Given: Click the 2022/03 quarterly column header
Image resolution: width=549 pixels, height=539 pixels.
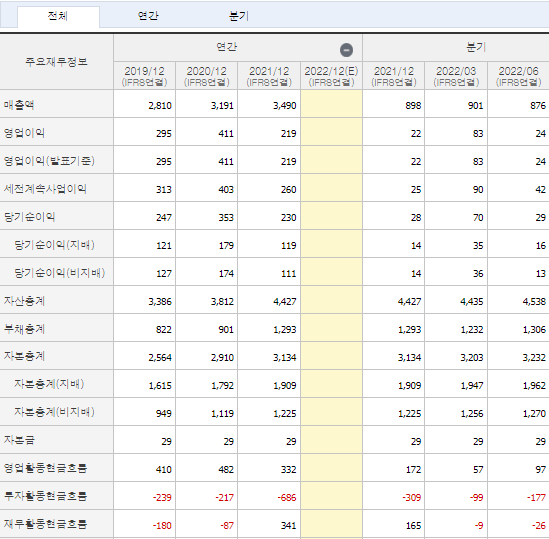Looking at the screenshot, I should tap(456, 76).
